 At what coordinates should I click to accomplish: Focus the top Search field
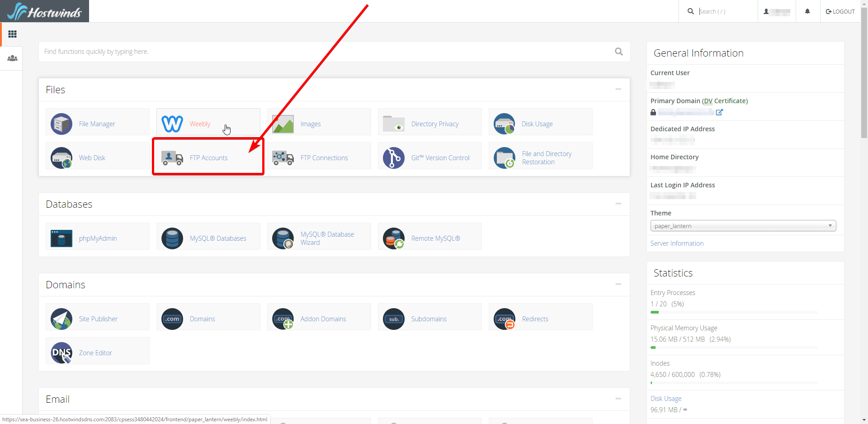point(726,11)
